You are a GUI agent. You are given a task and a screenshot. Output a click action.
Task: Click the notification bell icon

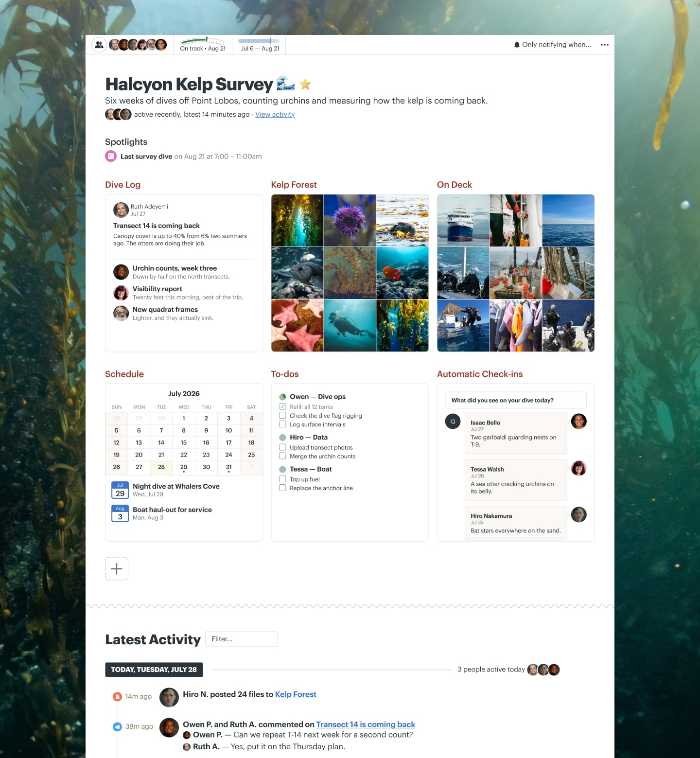point(517,45)
